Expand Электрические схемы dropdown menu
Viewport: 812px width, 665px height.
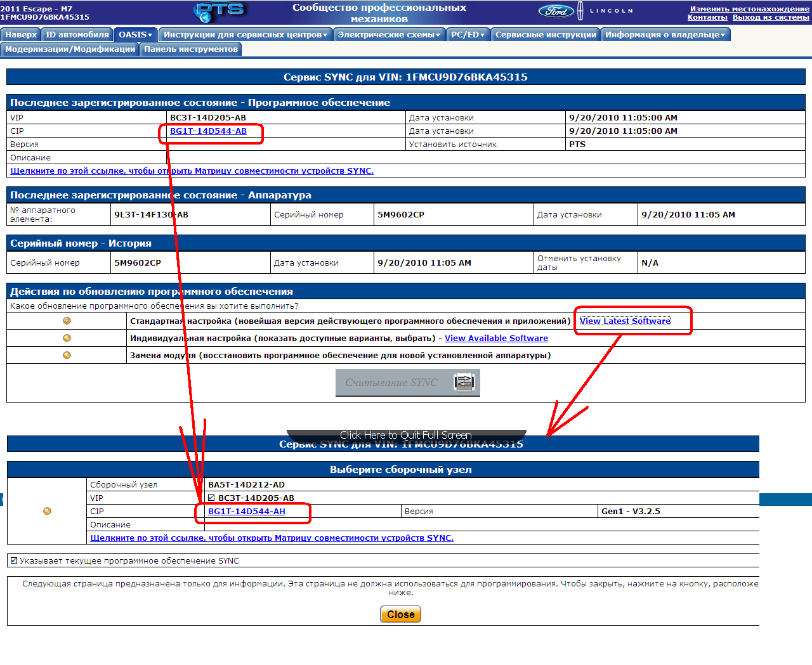(389, 35)
